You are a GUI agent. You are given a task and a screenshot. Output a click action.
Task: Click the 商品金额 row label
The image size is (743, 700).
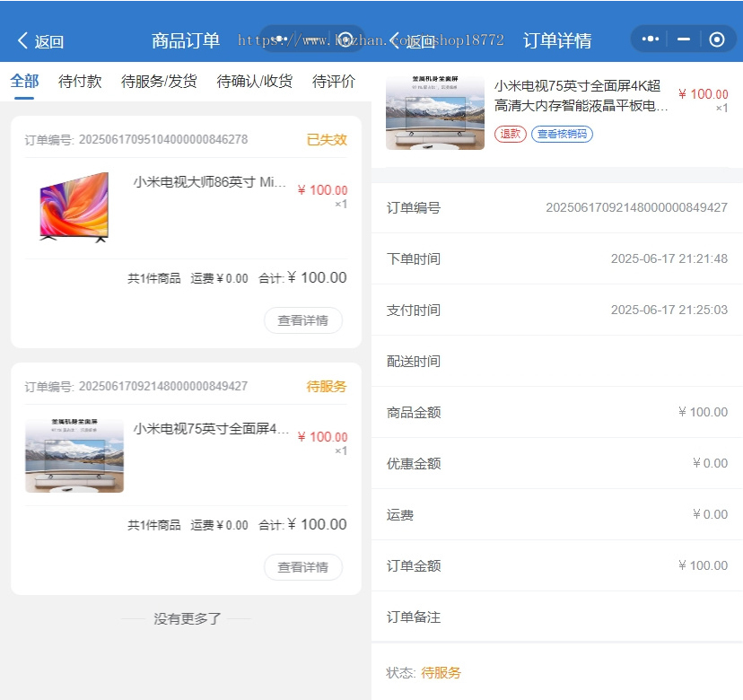tap(414, 412)
